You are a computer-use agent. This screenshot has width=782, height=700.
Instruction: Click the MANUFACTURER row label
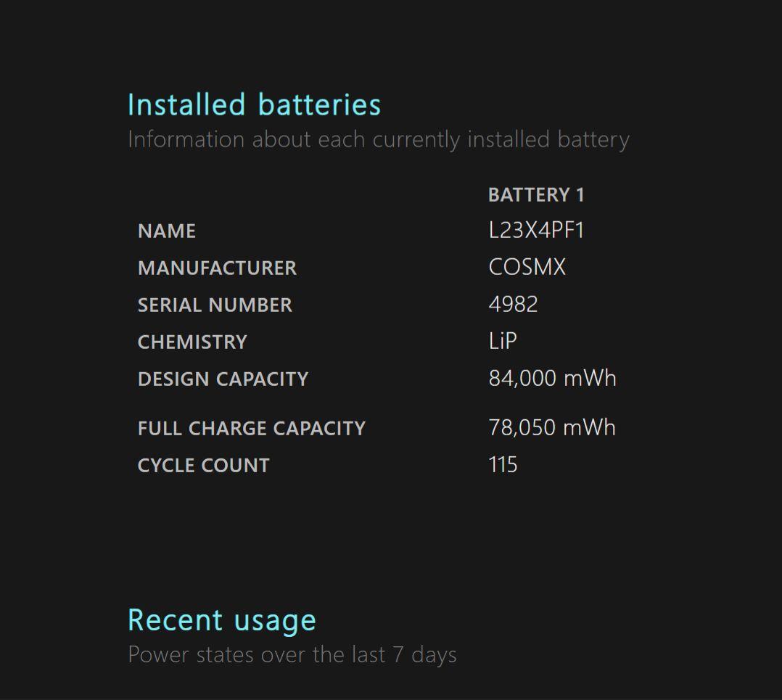point(217,268)
